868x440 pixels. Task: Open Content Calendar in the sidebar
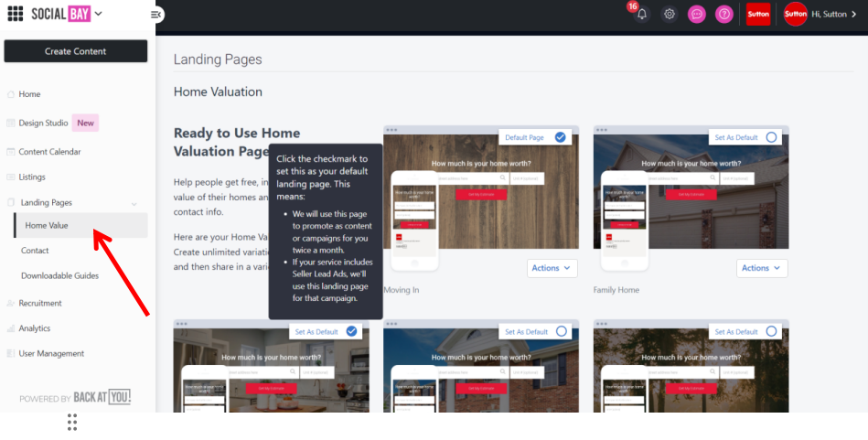tap(49, 152)
